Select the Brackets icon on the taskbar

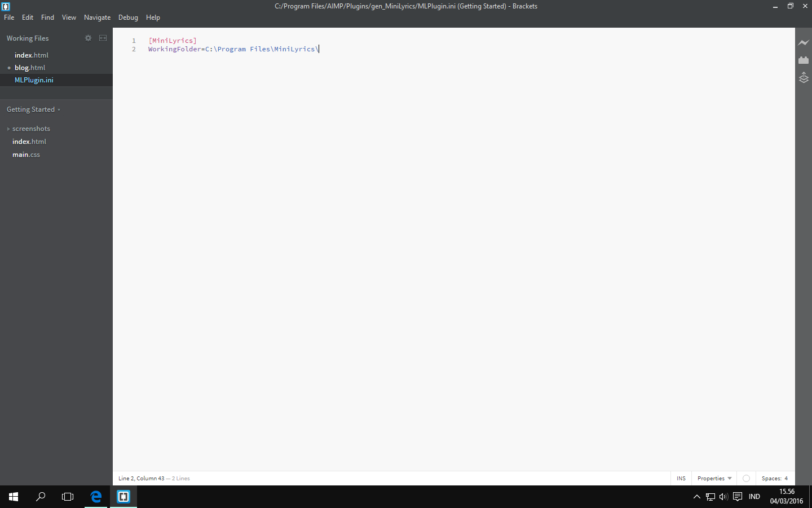click(123, 497)
